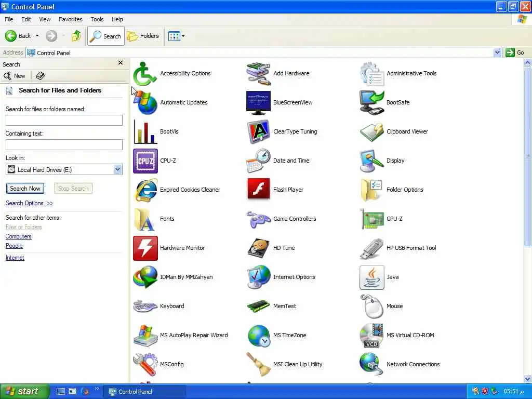Viewport: 532px width, 399px height.
Task: Open the Views dropdown button
Action: [x=177, y=36]
